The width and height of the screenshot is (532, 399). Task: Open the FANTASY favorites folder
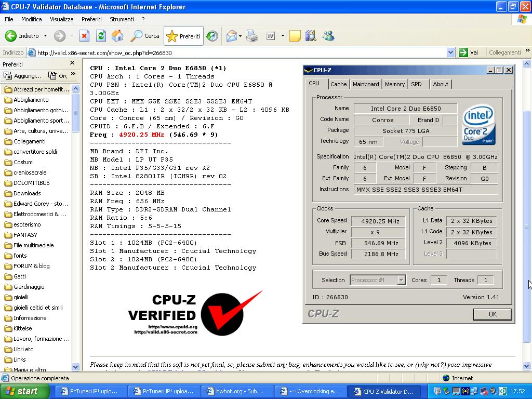coord(21,235)
